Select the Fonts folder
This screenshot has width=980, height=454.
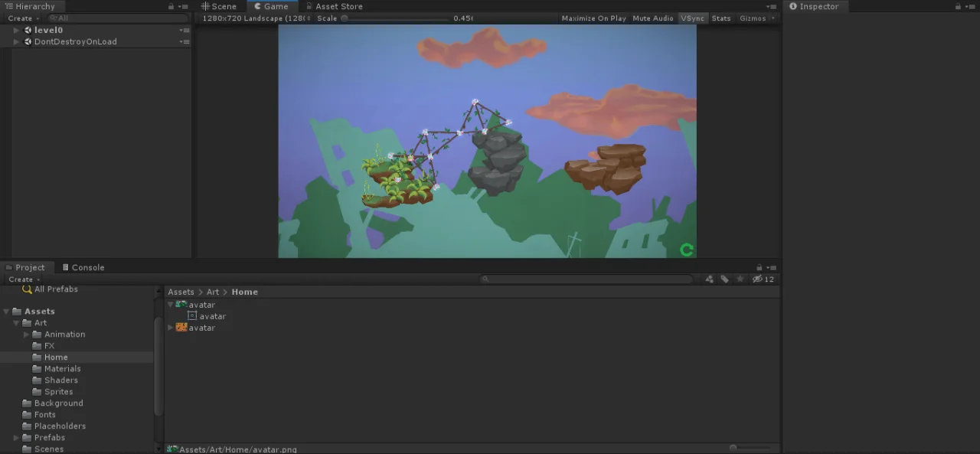click(x=39, y=415)
